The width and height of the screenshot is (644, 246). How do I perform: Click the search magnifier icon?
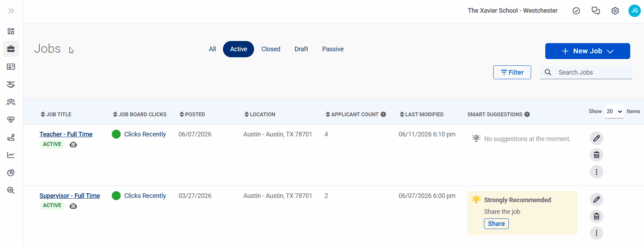tap(548, 72)
